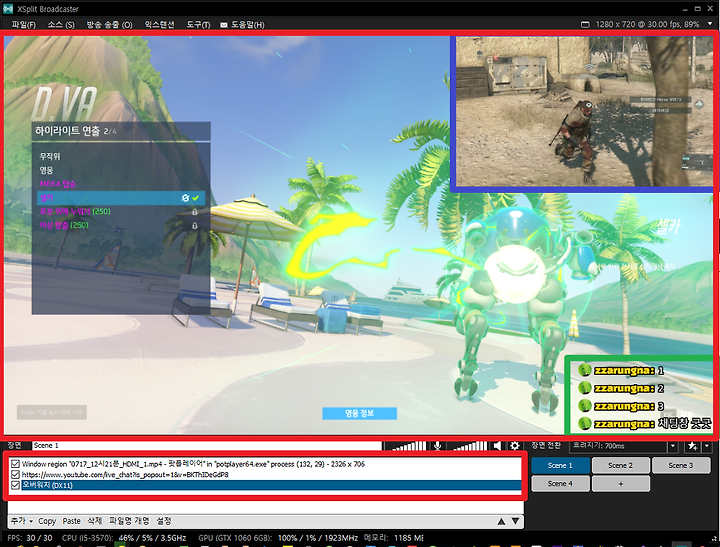Screen dimensions: 720x547
Task: Click the FPS: 30 / 30 status entry
Action: pyautogui.click(x=30, y=538)
